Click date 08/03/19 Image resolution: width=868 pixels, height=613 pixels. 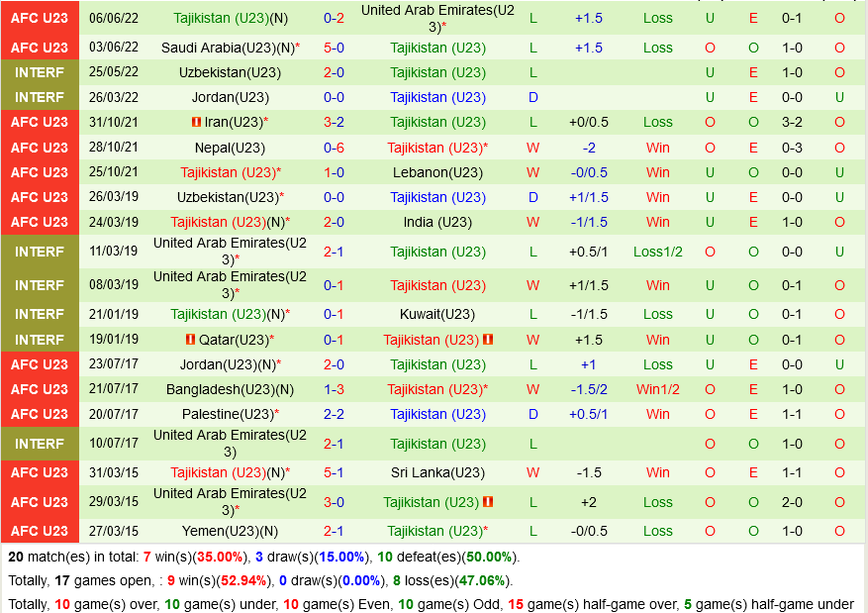click(x=114, y=284)
